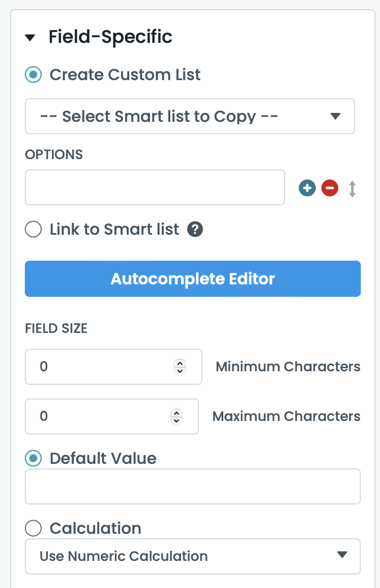The image size is (380, 588).
Task: Click the help icon beside Link to Smart list
Action: pos(195,230)
